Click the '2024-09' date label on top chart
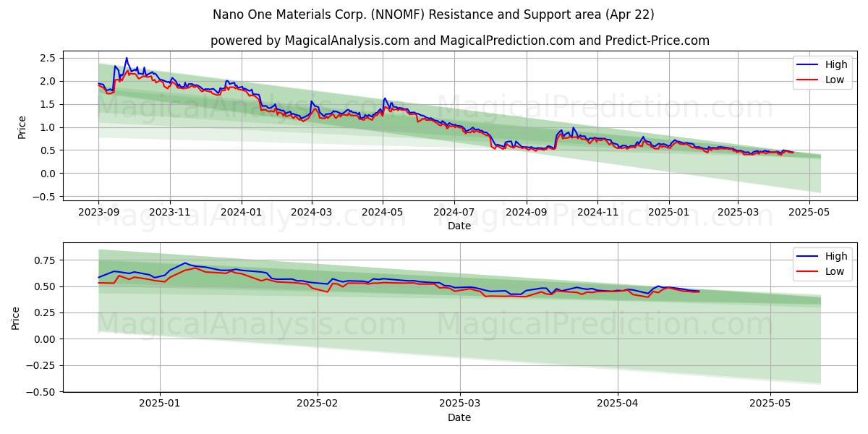 pyautogui.click(x=526, y=212)
